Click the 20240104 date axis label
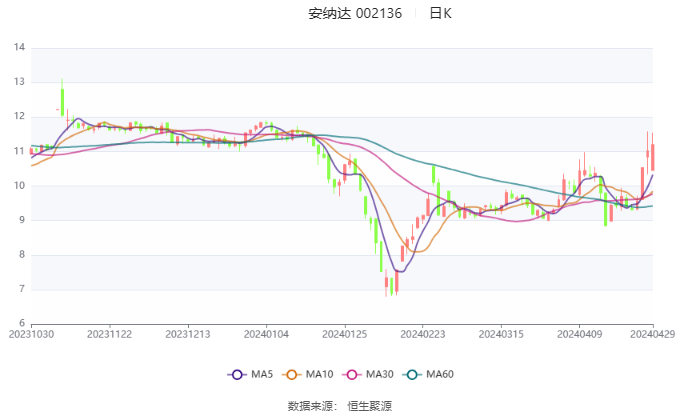Viewport: 680px width, 413px height. pyautogui.click(x=266, y=334)
